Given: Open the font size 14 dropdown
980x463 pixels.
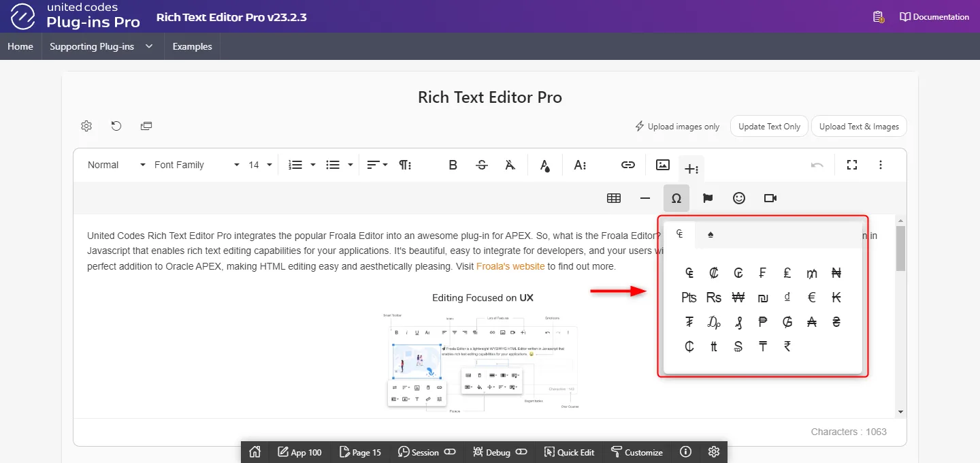Looking at the screenshot, I should click(x=260, y=165).
